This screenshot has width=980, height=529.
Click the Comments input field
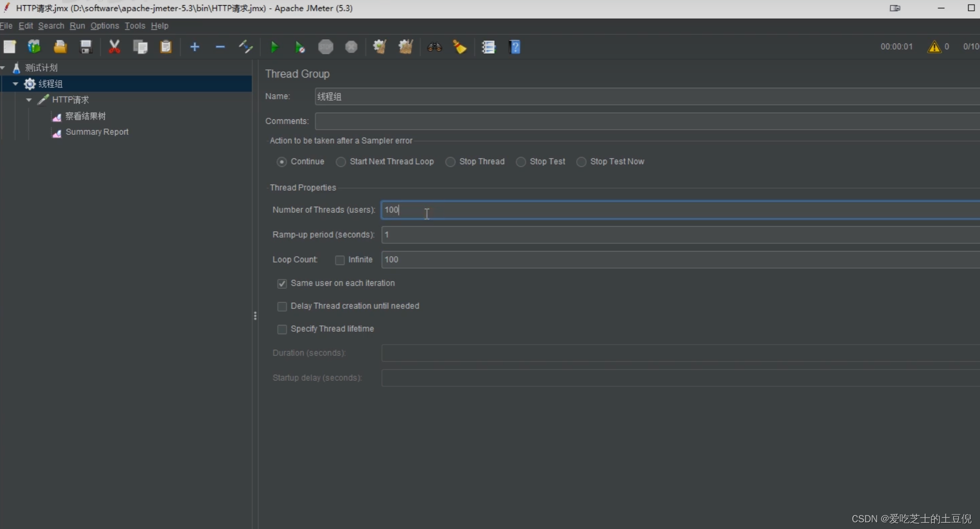point(647,121)
